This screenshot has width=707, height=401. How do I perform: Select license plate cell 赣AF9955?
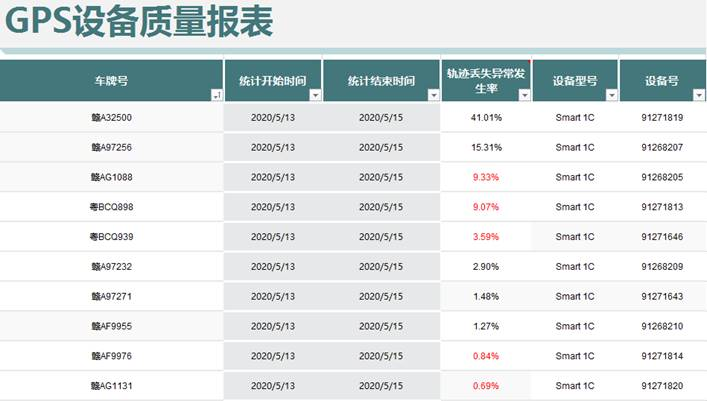(x=111, y=326)
